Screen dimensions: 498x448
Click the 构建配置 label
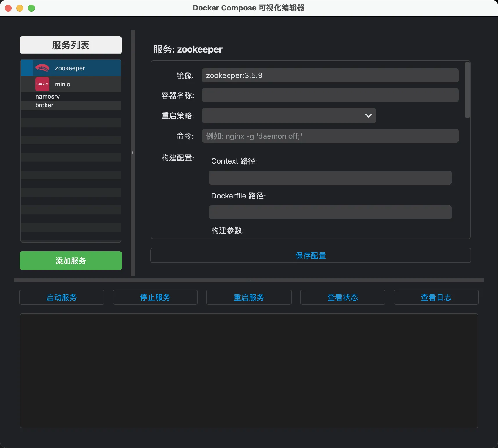coord(178,158)
